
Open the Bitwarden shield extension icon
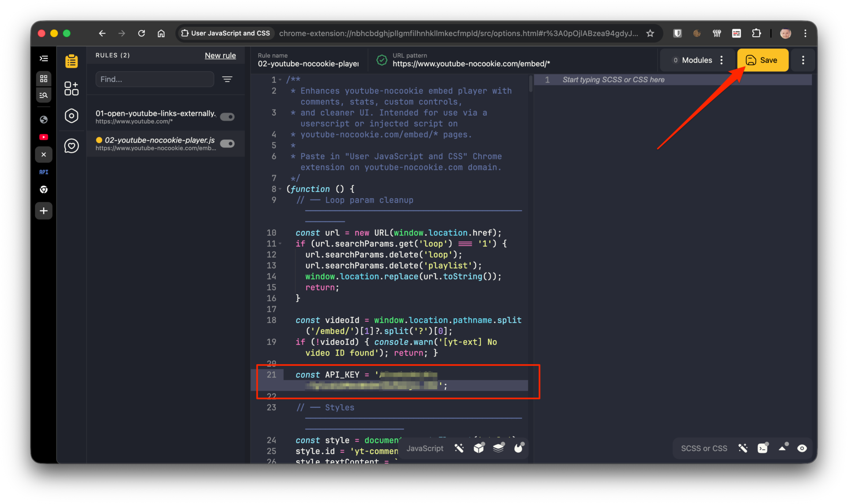click(x=677, y=33)
